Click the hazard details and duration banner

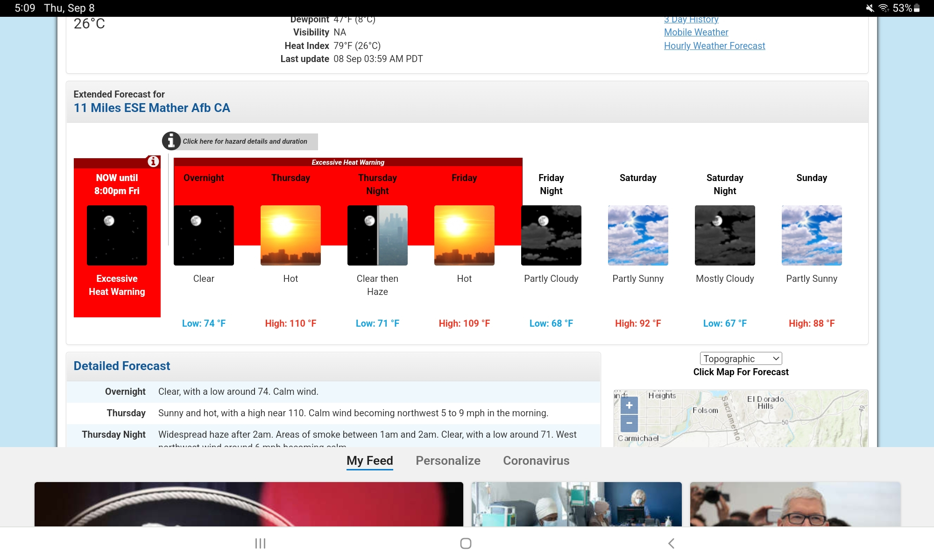pos(245,141)
